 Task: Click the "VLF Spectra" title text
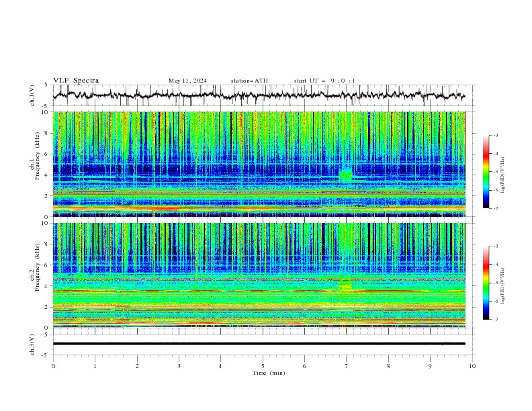(76, 81)
